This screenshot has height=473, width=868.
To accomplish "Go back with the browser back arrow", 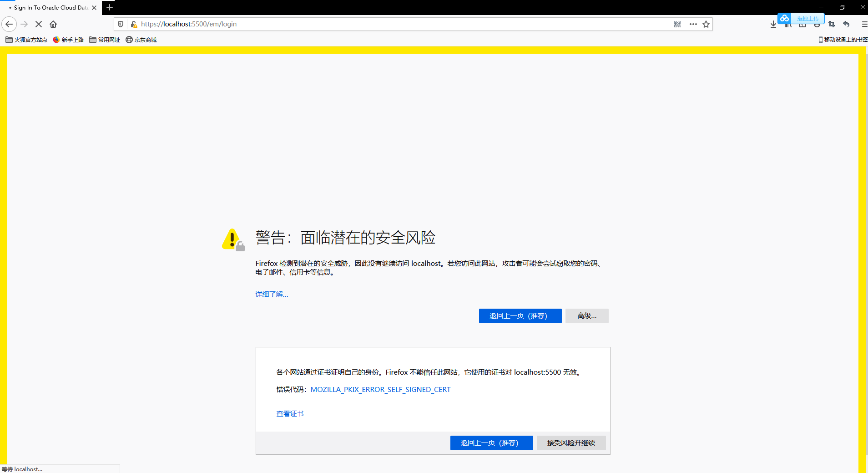I will [x=9, y=24].
